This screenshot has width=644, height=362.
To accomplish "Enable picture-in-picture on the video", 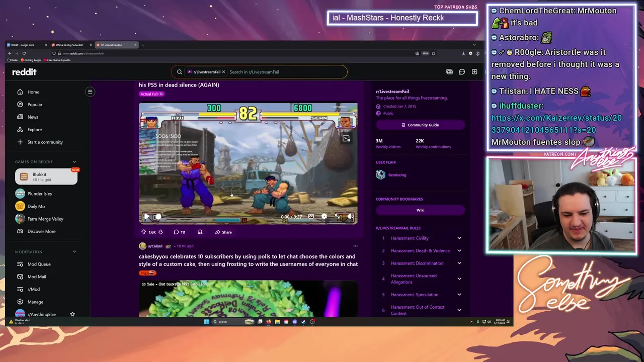I will (346, 138).
